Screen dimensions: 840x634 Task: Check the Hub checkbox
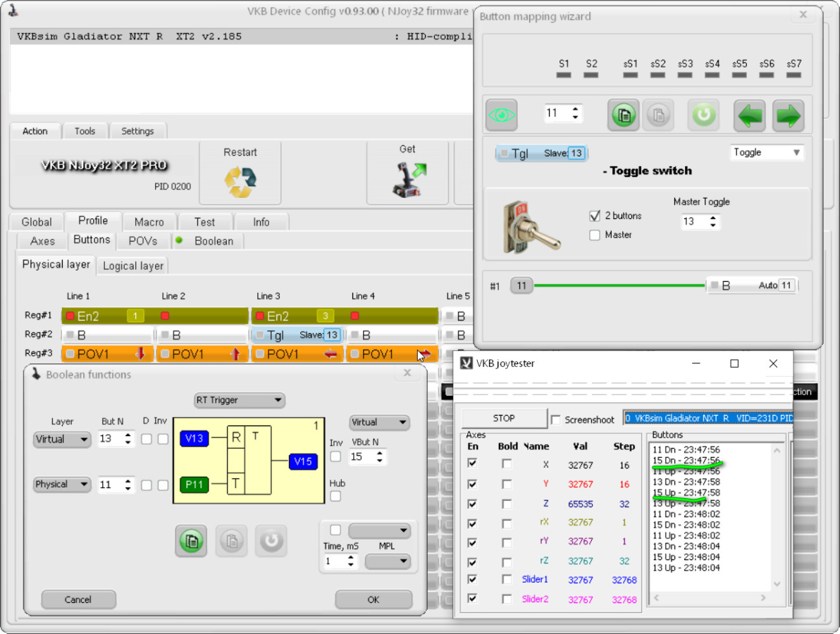[335, 497]
